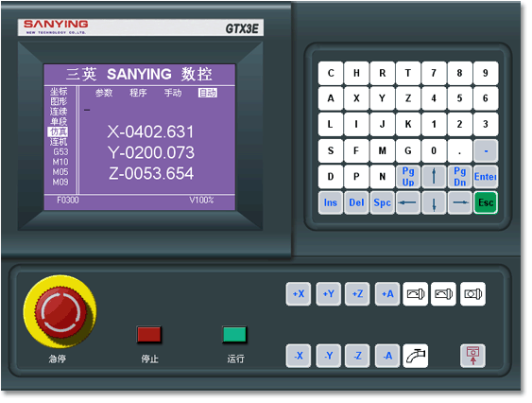Click the red return-to-home icon key
532x403 pixels.
point(473,356)
